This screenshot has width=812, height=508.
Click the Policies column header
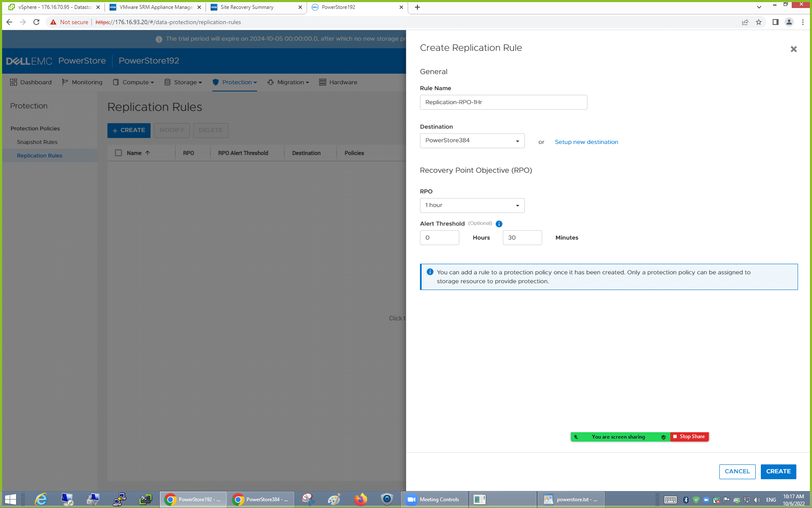(x=354, y=153)
